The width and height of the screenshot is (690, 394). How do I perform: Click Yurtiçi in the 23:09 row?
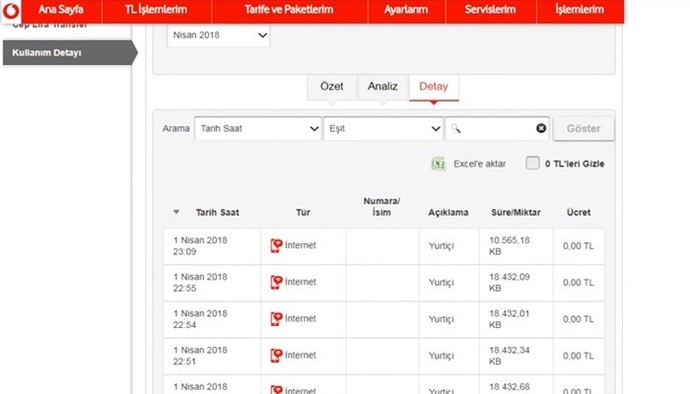point(441,246)
